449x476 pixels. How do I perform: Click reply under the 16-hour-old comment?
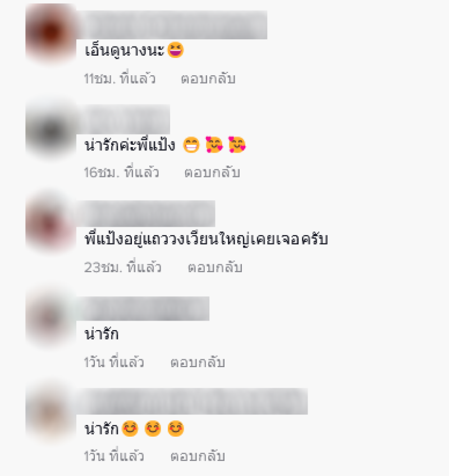tap(212, 173)
